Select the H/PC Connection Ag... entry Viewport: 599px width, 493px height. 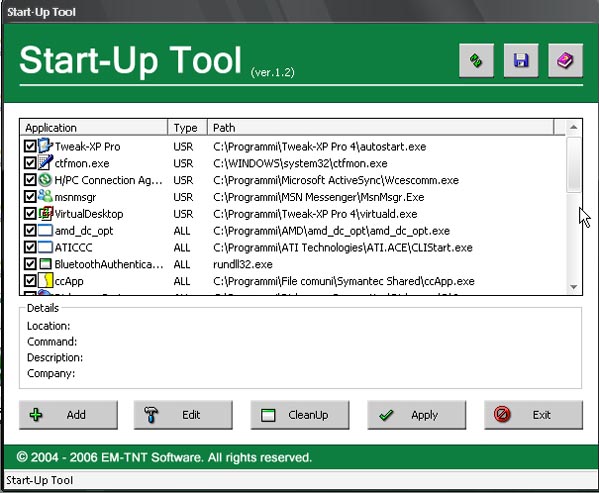tap(108, 180)
